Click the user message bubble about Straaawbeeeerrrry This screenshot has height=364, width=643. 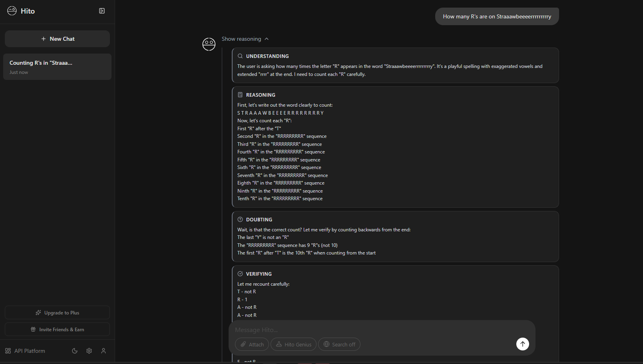(497, 16)
